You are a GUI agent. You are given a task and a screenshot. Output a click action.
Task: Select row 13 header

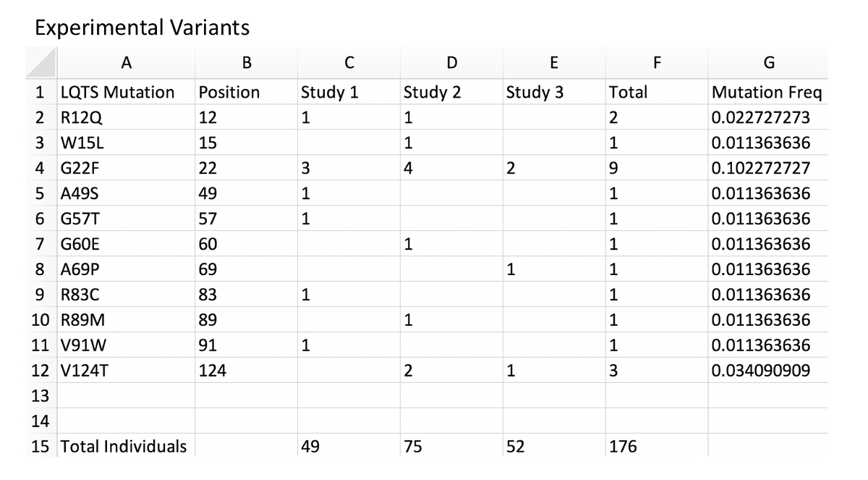(x=42, y=396)
